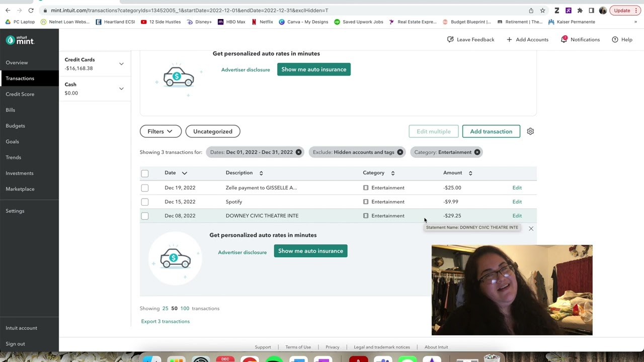The width and height of the screenshot is (644, 362).
Task: Click the Uncategorized filter button
Action: pos(213,131)
